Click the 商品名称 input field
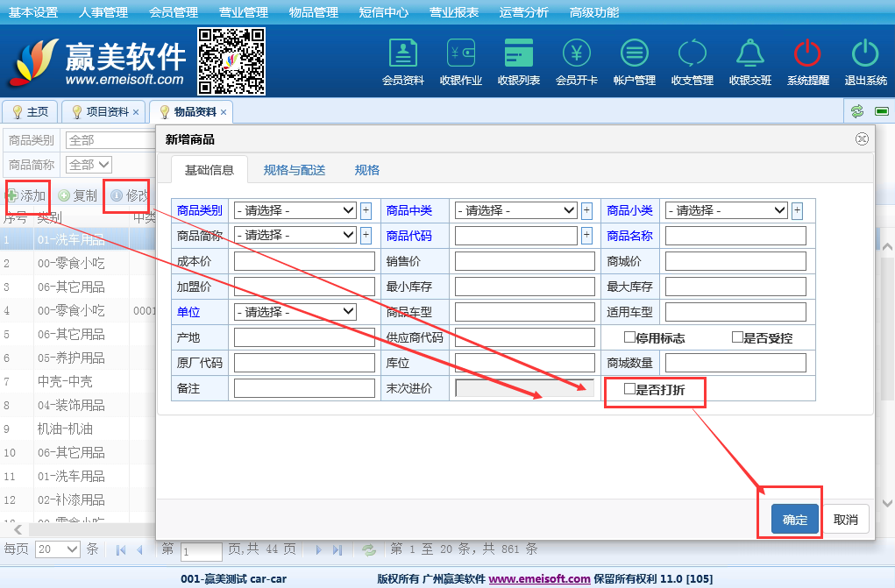 click(x=735, y=236)
